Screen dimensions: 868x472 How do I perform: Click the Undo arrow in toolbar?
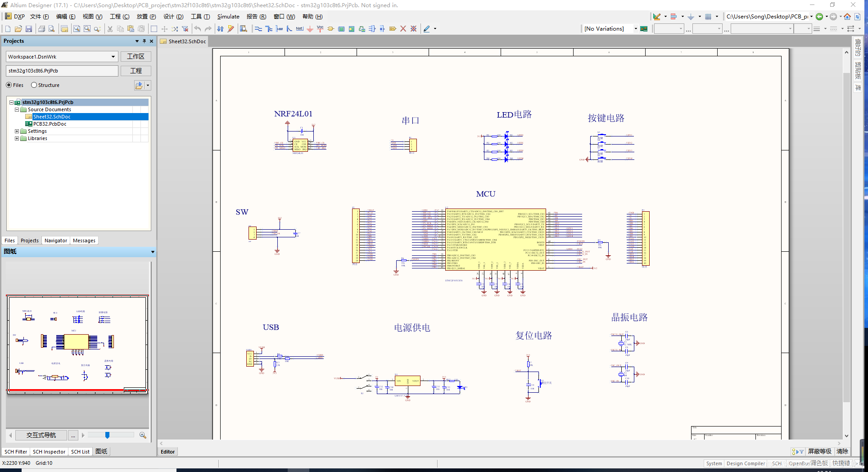point(198,29)
